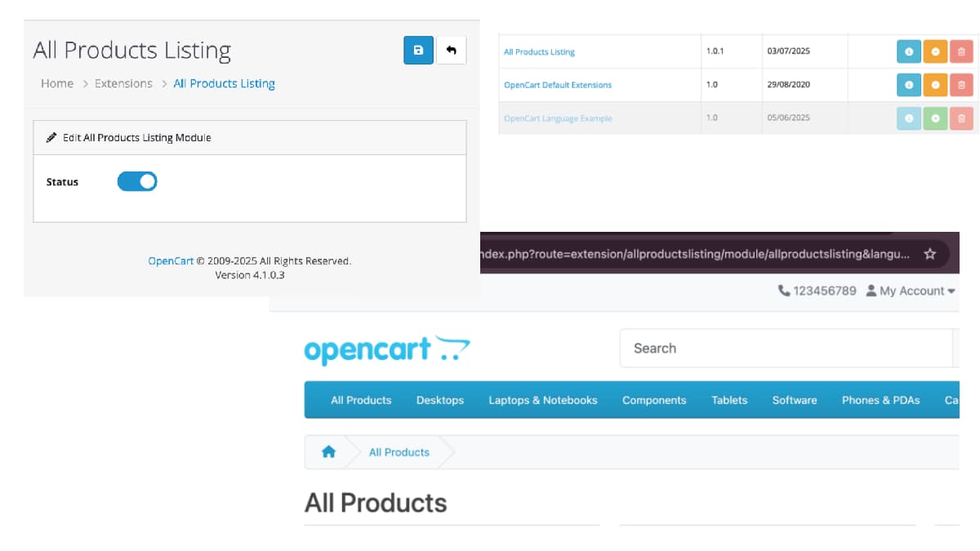Uninstall All Products Listing with orange button
980x551 pixels.
pyautogui.click(x=935, y=51)
